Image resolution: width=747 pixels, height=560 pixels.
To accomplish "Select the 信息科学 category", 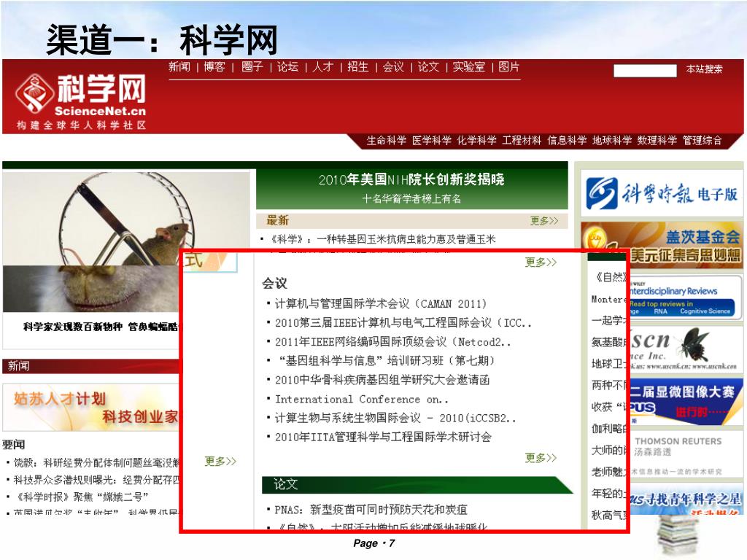I will 567,141.
